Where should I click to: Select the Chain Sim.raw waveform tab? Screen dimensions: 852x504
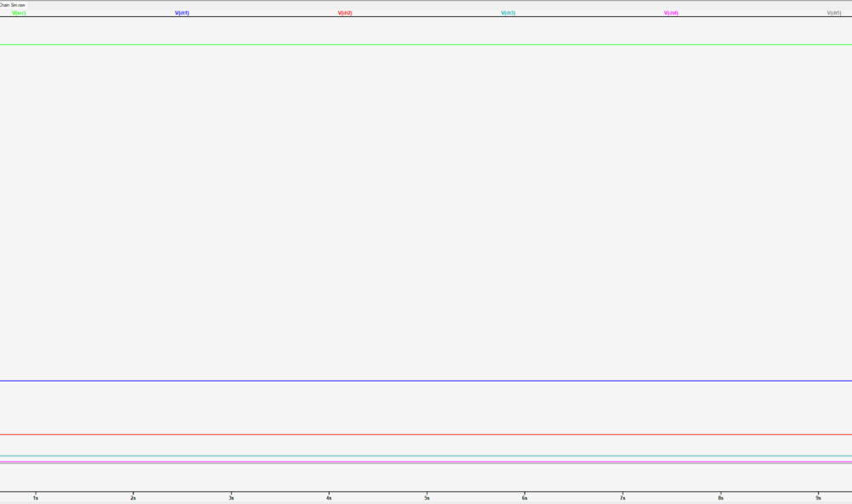(13, 5)
